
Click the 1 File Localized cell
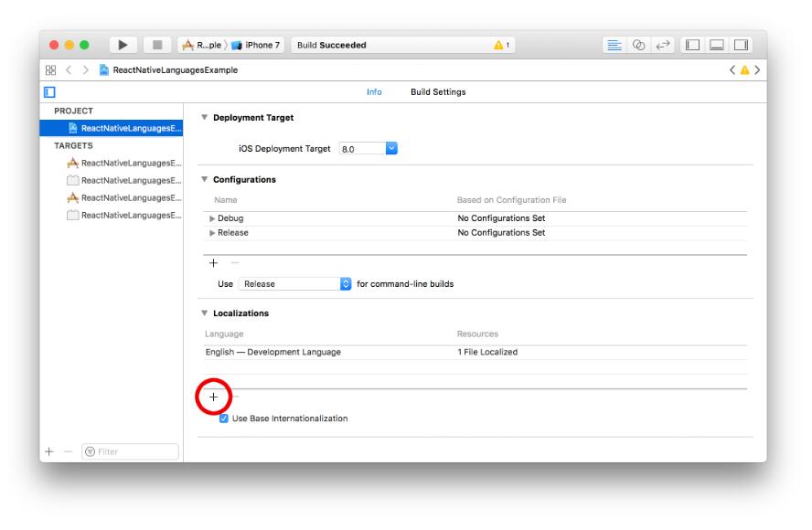point(487,352)
